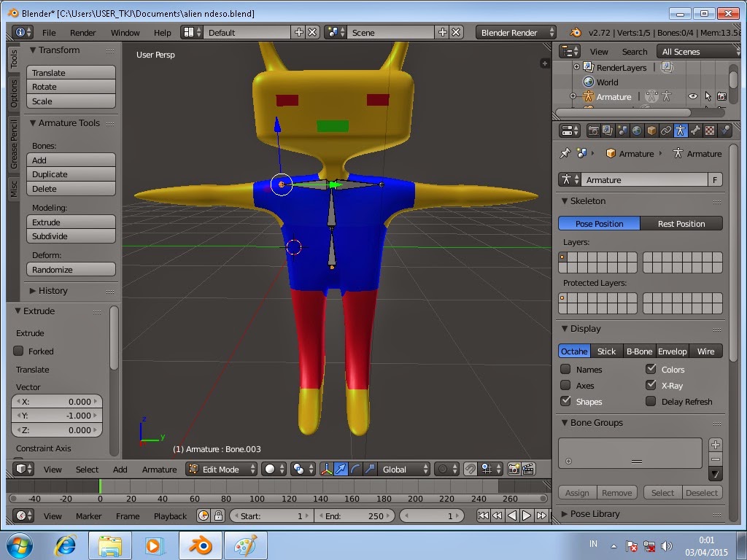Image resolution: width=747 pixels, height=560 pixels.
Task: Open the Global orientation dropdown
Action: [x=402, y=470]
